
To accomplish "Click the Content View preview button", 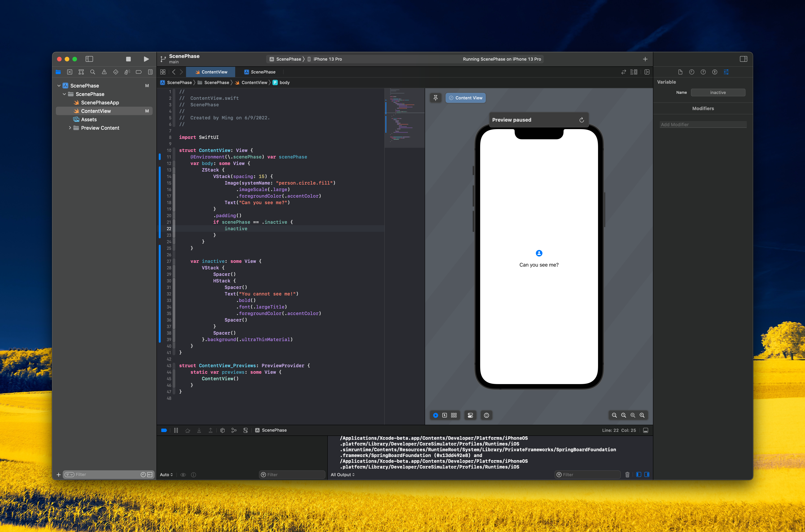I will 466,98.
